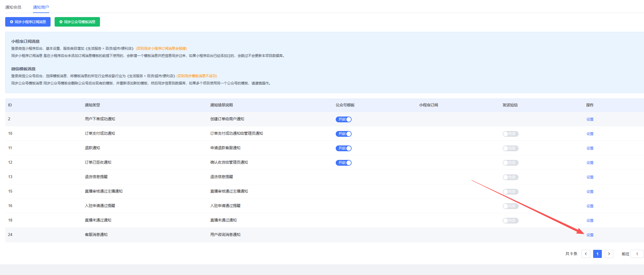Go to next page arrow
The image size is (644, 275).
point(609,254)
